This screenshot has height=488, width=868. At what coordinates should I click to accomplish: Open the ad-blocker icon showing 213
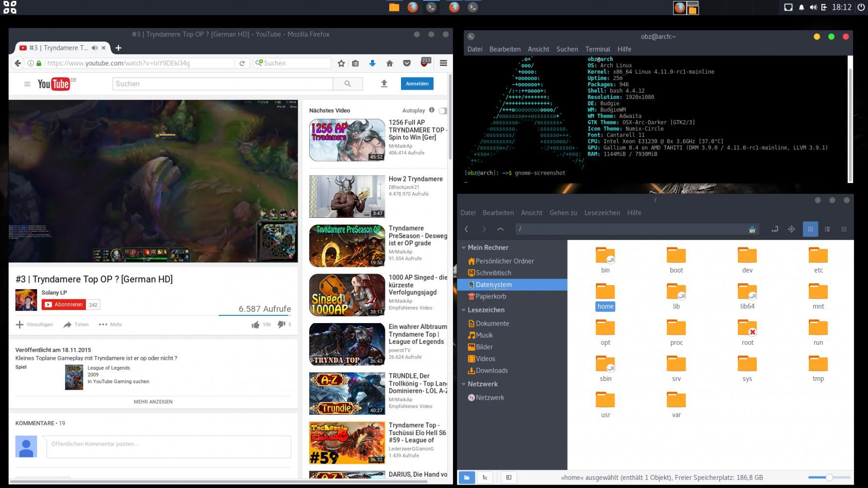coord(425,62)
